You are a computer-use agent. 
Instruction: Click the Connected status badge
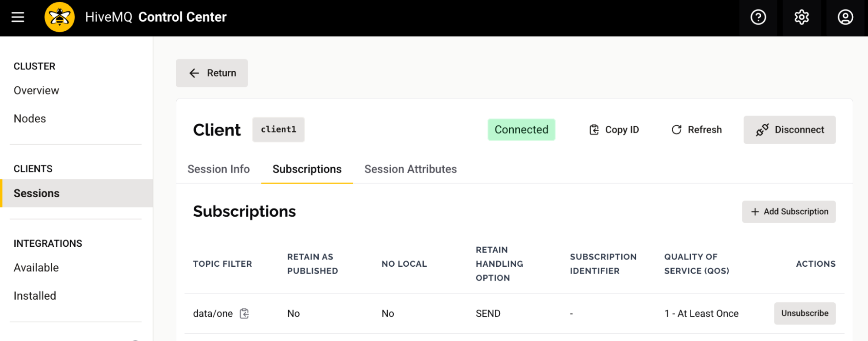pos(521,129)
